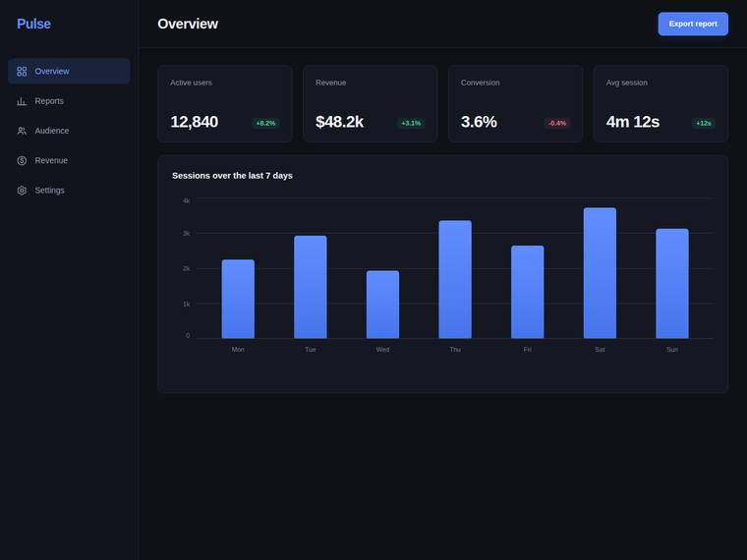
Task: Click the Thu axis label
Action: point(455,350)
